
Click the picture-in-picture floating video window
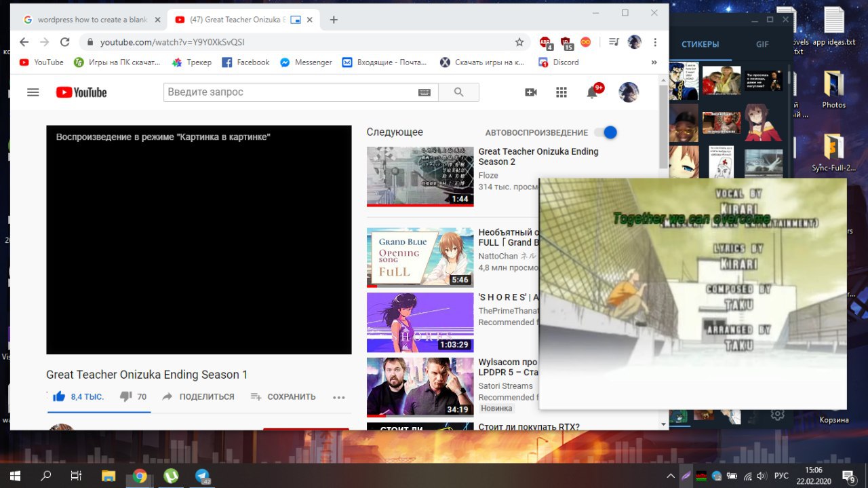pyautogui.click(x=692, y=294)
